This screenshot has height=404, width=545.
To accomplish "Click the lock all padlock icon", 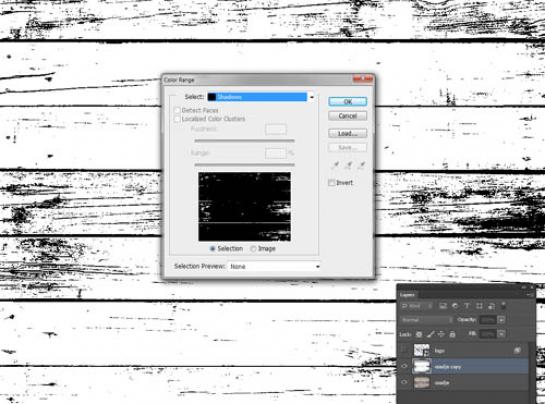I will click(x=452, y=334).
